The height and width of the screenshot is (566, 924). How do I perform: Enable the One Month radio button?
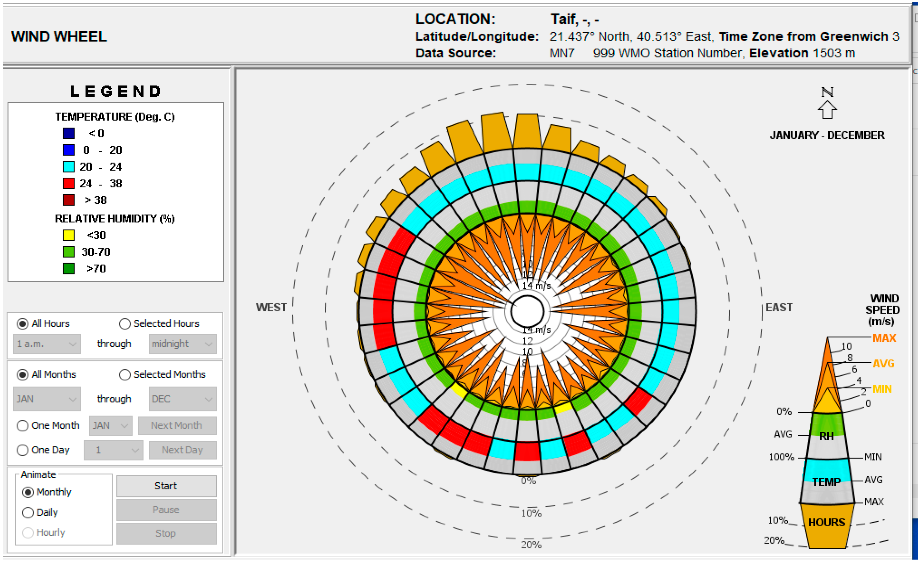point(22,426)
